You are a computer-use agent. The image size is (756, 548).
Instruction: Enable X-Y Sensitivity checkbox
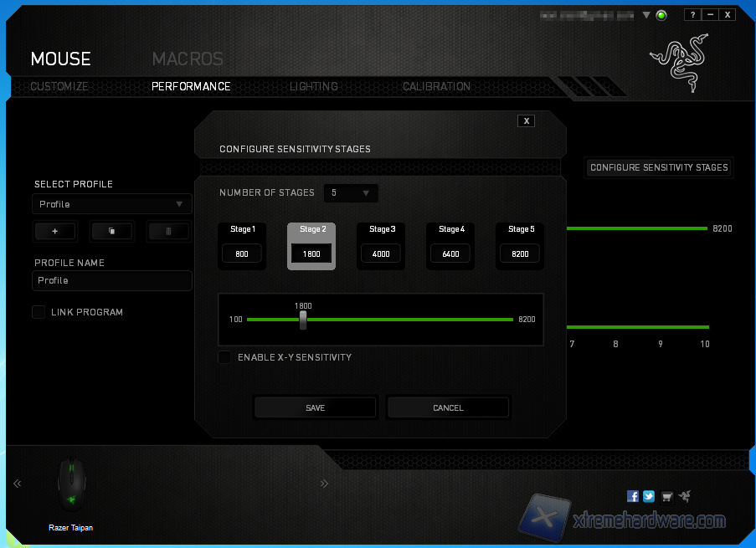pos(224,357)
